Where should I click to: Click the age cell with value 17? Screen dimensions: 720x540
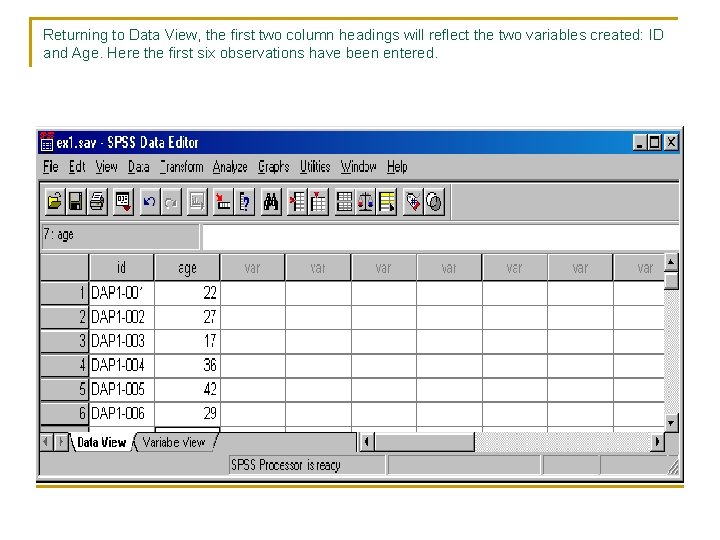tap(187, 341)
